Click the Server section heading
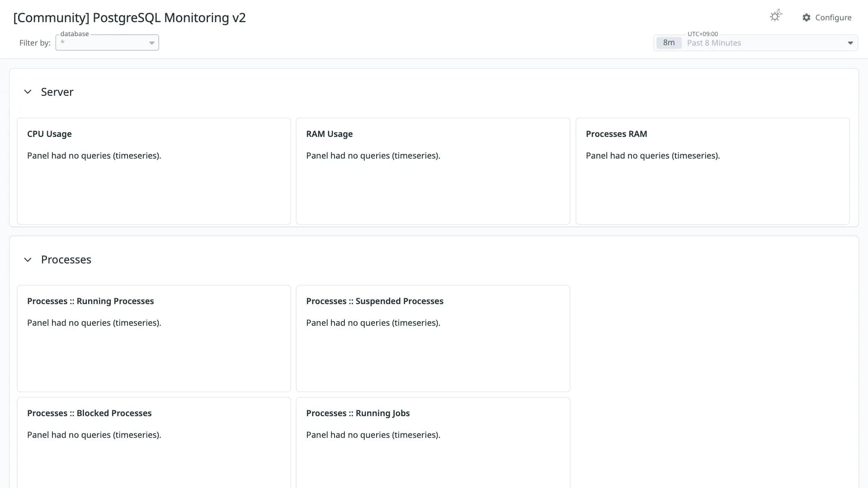The image size is (868, 488). coord(57,92)
